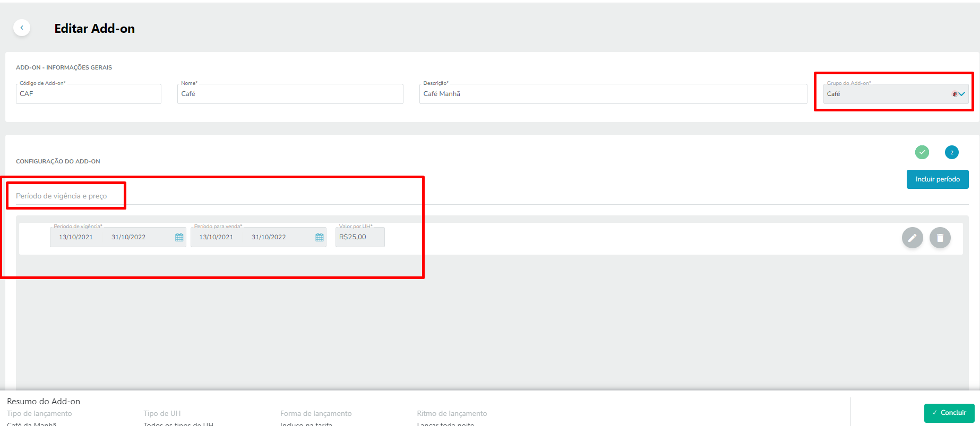Viewport: 980px width, 426px height.
Task: Click the Forma de lançamento label
Action: pyautogui.click(x=316, y=414)
